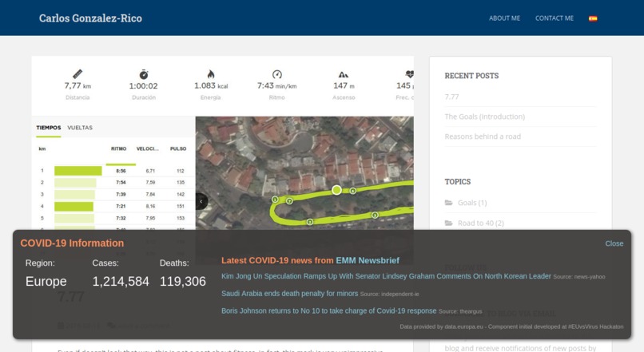This screenshot has height=352, width=644.
Task: Sort by the VELOCI... column header
Action: pos(148,148)
